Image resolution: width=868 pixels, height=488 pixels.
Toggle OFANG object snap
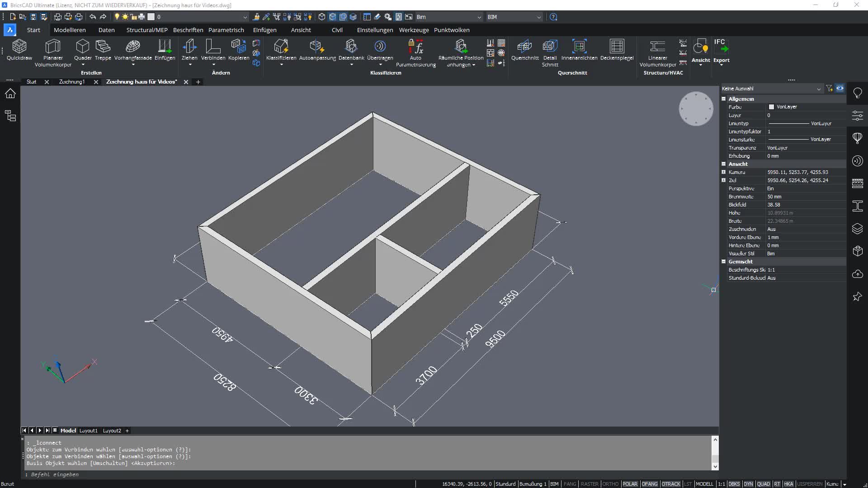tap(650, 484)
